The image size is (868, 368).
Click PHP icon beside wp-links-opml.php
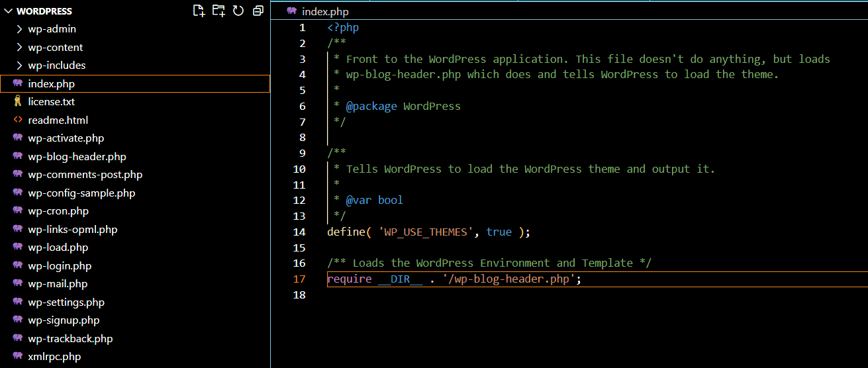(18, 229)
